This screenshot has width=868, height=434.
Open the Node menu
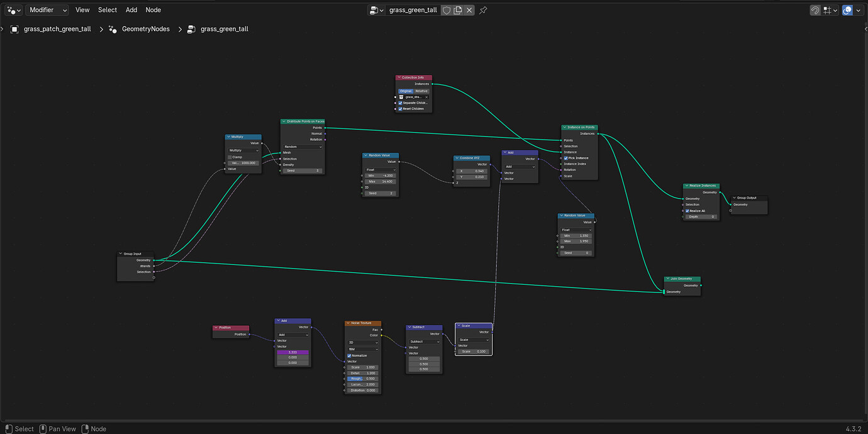pos(153,10)
